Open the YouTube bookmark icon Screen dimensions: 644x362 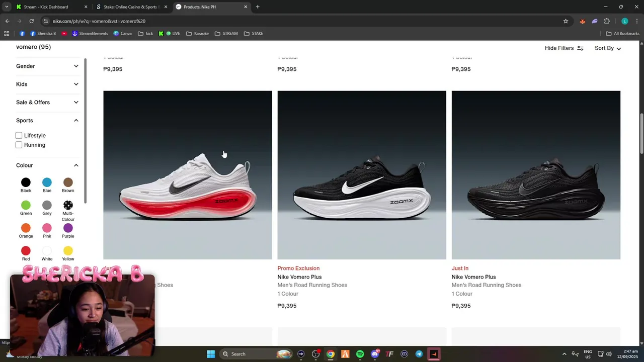click(64, 34)
